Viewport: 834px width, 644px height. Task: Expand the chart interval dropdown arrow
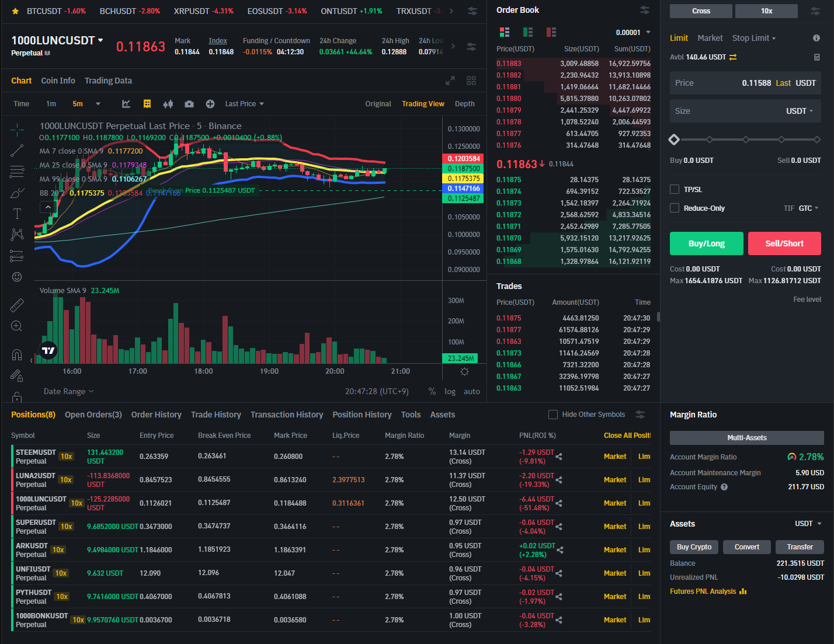click(x=98, y=104)
